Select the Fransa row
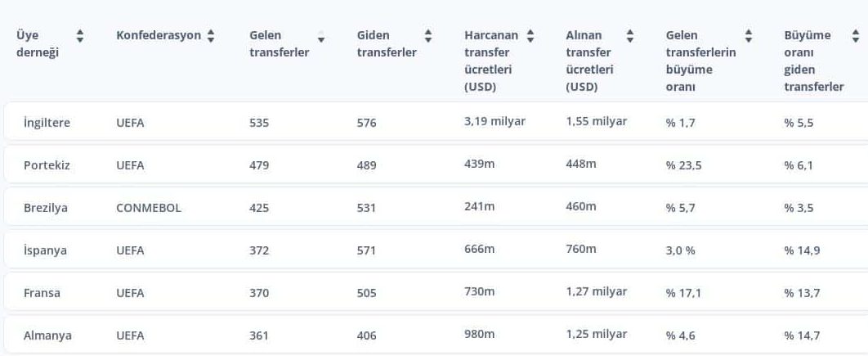Screen dimensions: 868x356 436,292
